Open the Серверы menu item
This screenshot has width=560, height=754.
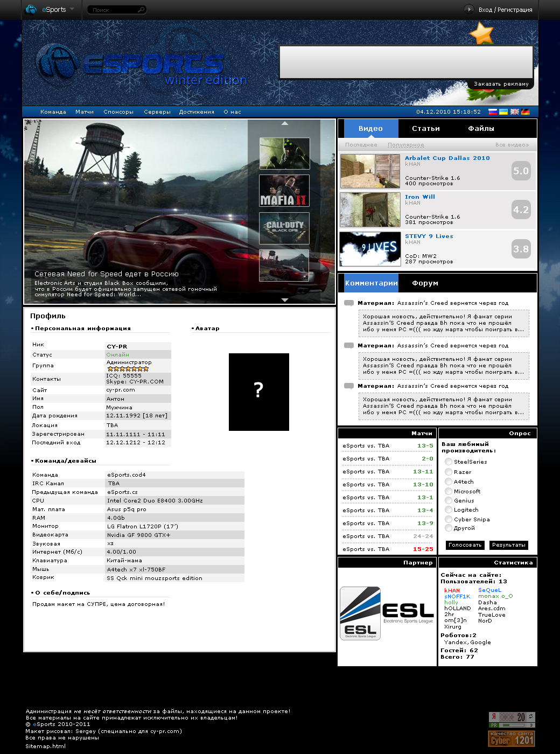click(157, 112)
